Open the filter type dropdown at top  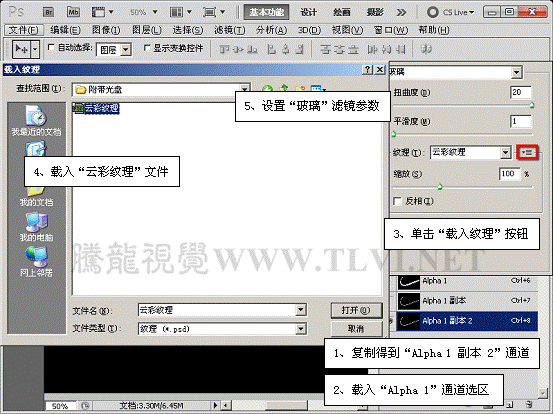[x=516, y=72]
